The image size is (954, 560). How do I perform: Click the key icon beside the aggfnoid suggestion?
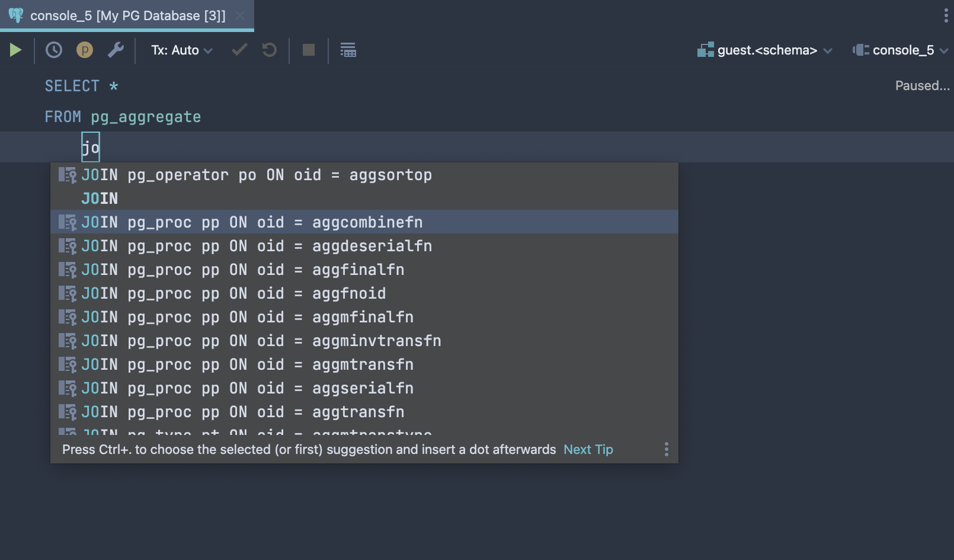(68, 293)
